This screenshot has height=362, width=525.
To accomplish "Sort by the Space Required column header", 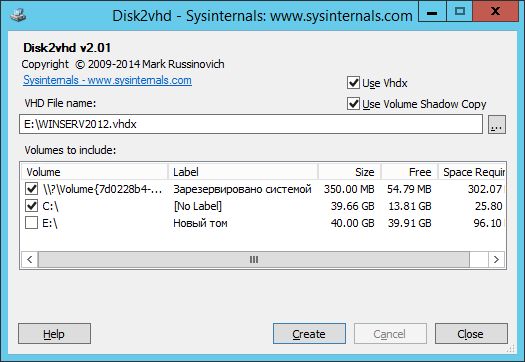I will (x=472, y=172).
